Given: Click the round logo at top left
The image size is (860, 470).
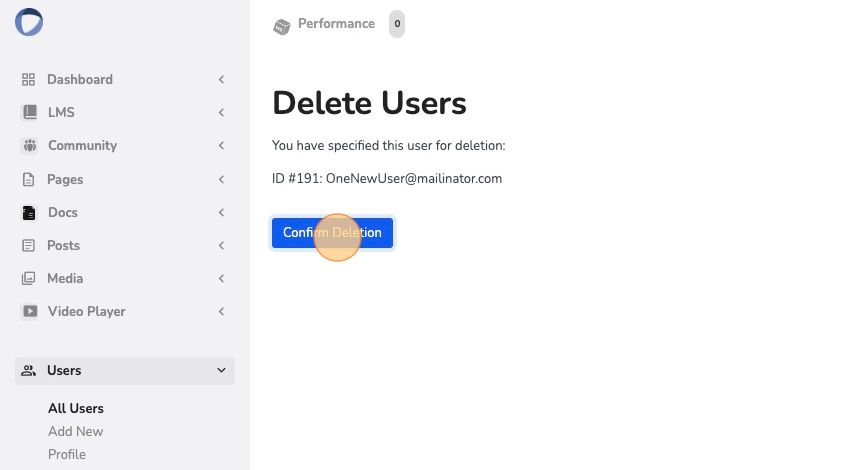Looking at the screenshot, I should click(29, 22).
